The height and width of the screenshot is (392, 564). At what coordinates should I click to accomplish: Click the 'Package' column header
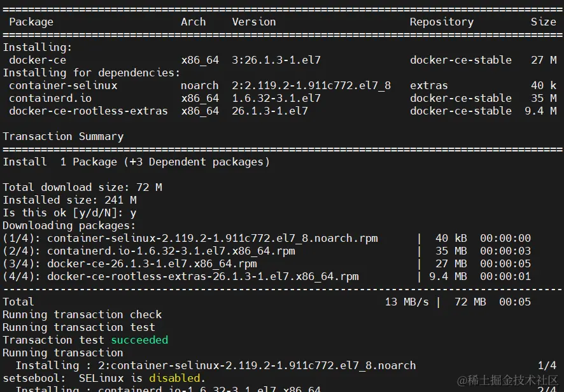pyautogui.click(x=31, y=22)
